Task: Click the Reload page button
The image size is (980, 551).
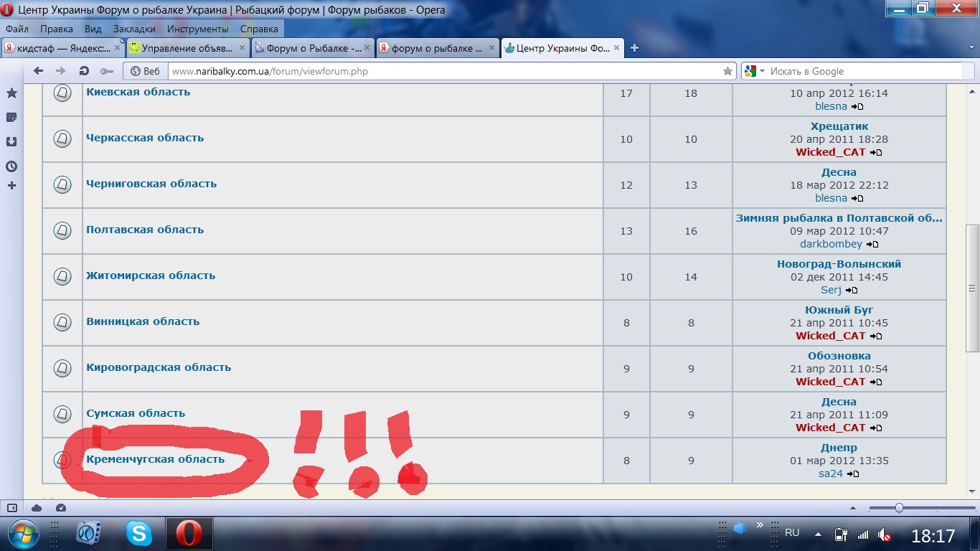Action: click(x=84, y=71)
